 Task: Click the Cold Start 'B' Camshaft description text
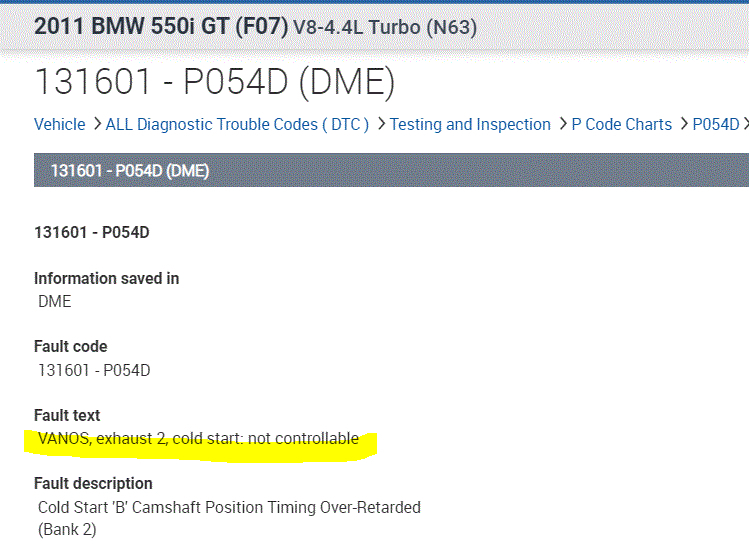pos(229,507)
